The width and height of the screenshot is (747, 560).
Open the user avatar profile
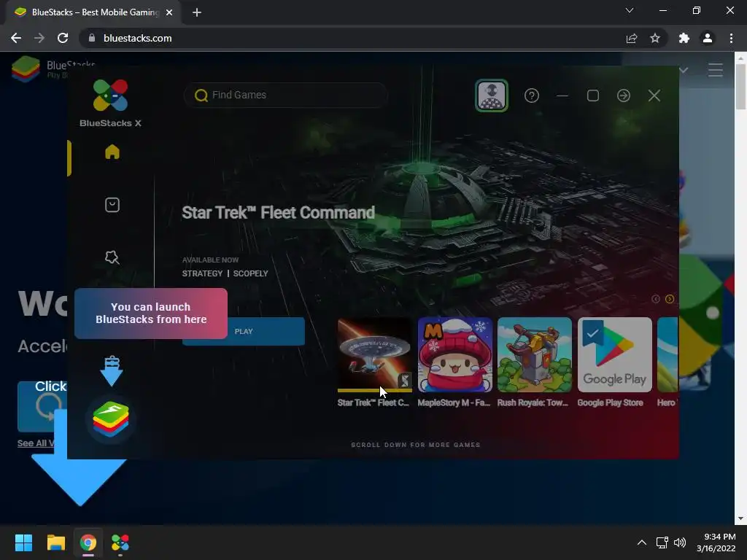pos(491,96)
